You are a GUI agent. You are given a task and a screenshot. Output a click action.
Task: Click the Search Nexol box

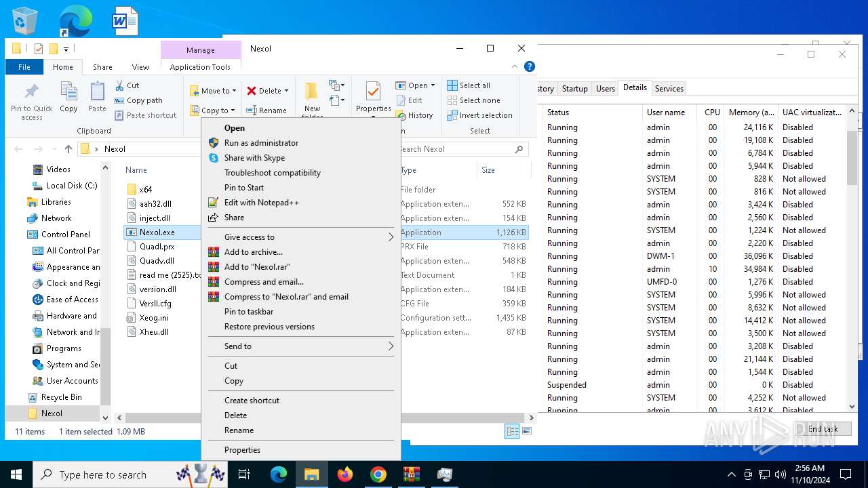[461, 149]
